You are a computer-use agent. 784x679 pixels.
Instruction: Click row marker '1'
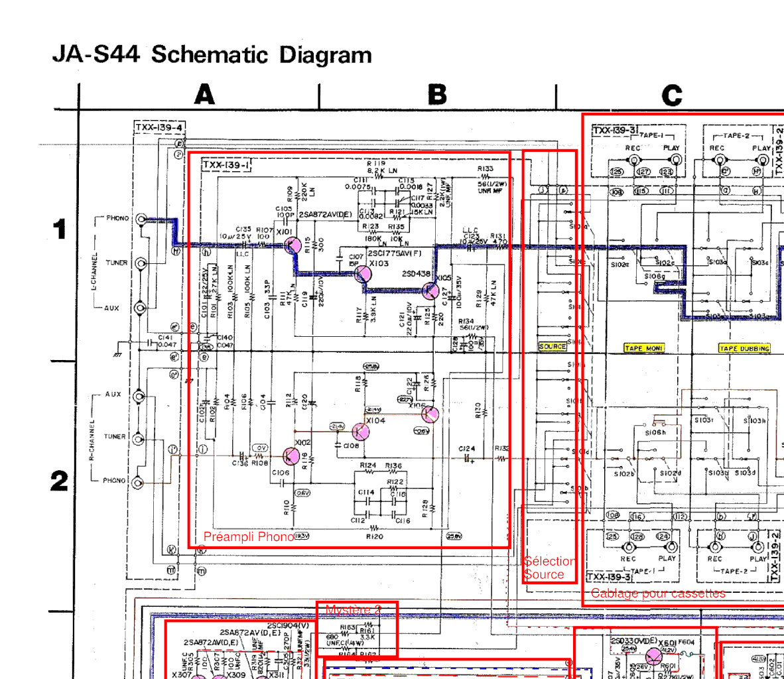pos(60,229)
